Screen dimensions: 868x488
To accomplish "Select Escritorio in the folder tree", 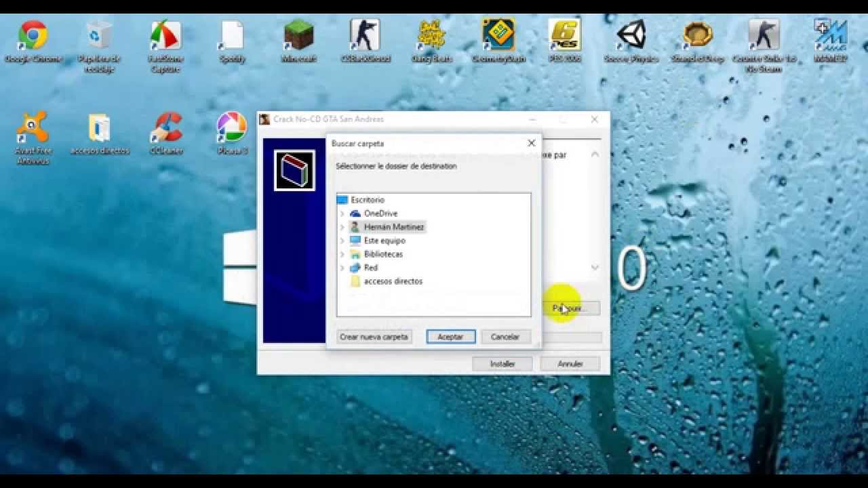I will (x=368, y=200).
